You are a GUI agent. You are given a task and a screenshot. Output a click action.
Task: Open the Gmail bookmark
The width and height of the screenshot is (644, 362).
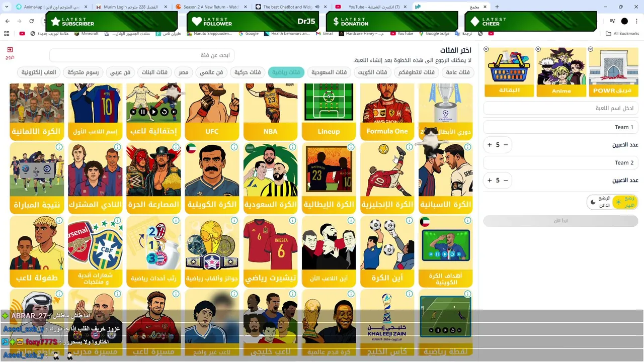coord(325,34)
